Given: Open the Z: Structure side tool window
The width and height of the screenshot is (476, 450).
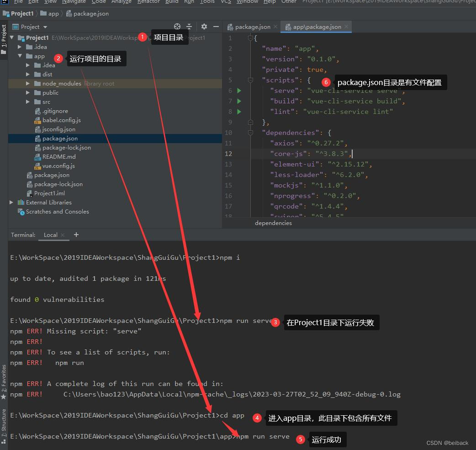Looking at the screenshot, I should (4, 426).
